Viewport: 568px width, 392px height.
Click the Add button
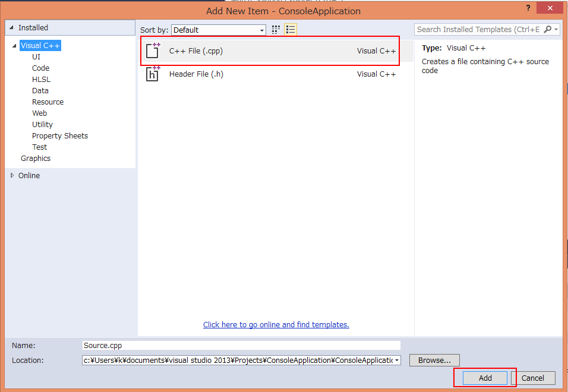click(485, 378)
